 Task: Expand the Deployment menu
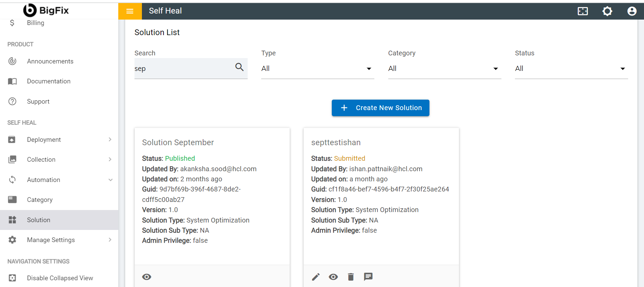click(x=59, y=139)
